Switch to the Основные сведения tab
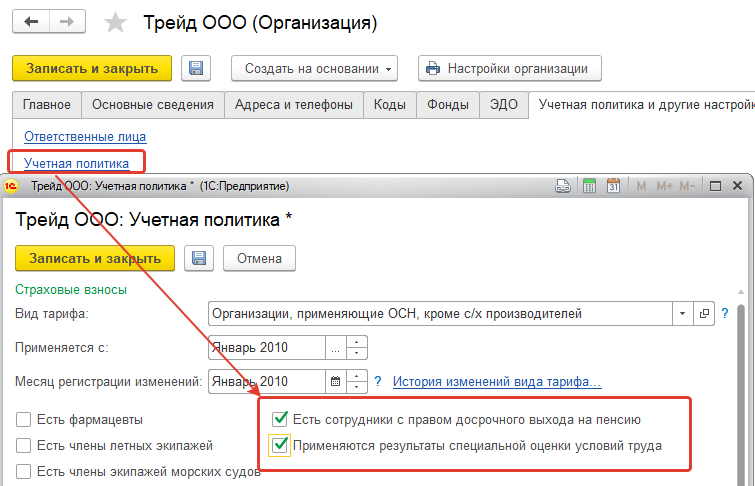Viewport: 755px width, 486px height. tap(153, 105)
